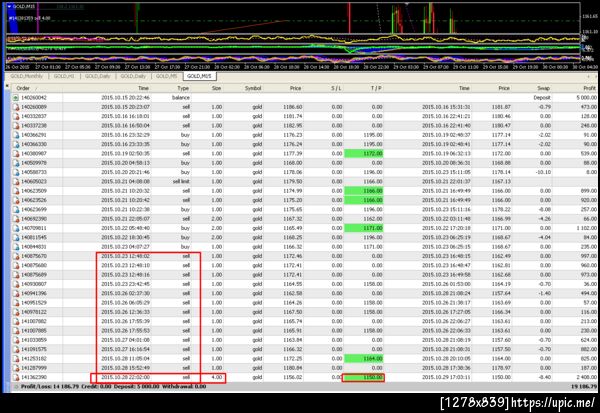
Task: Click the buy order icon opened 2015.10.16 23:33:35
Action: pyautogui.click(x=16, y=144)
